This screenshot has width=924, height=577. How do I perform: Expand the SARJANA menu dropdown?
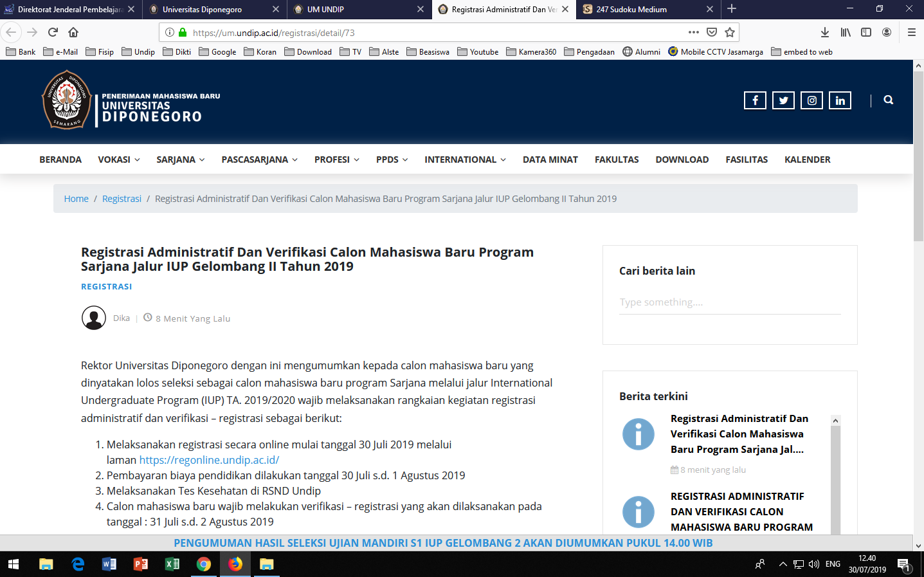coord(181,160)
